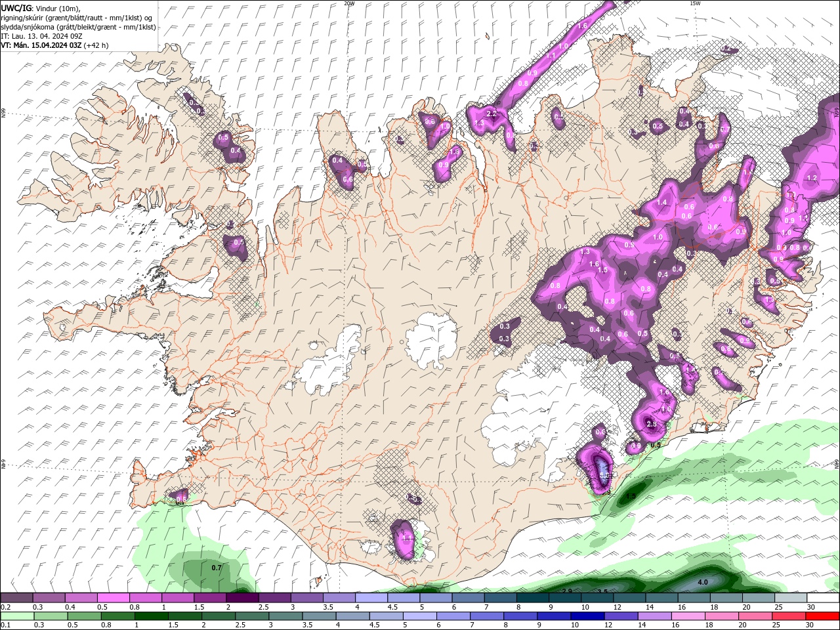Click the 20W longitude label at the top
Viewport: 840px width, 630px height.
[349, 3]
